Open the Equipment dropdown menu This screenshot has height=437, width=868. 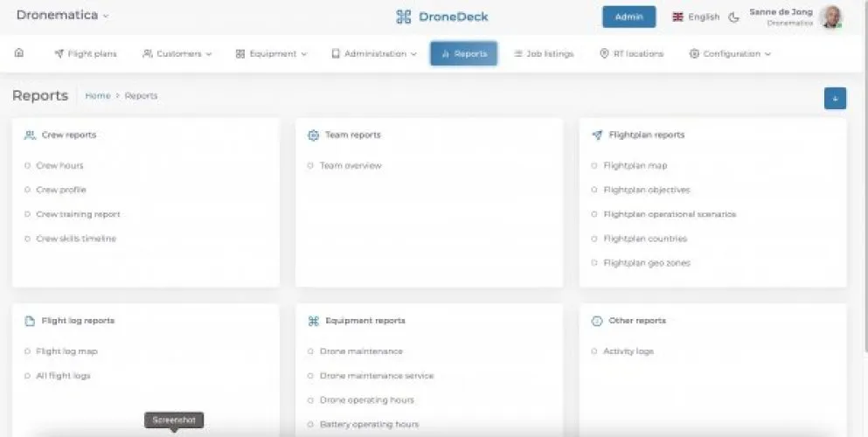click(271, 54)
